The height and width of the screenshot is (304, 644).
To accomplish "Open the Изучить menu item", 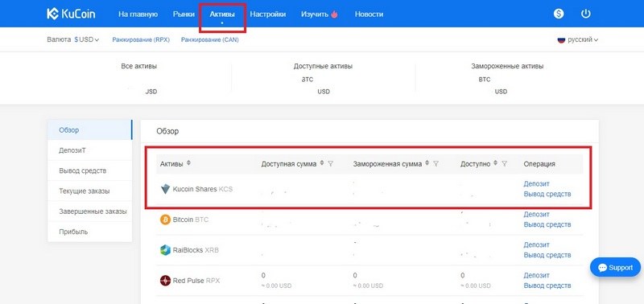I will coord(315,14).
